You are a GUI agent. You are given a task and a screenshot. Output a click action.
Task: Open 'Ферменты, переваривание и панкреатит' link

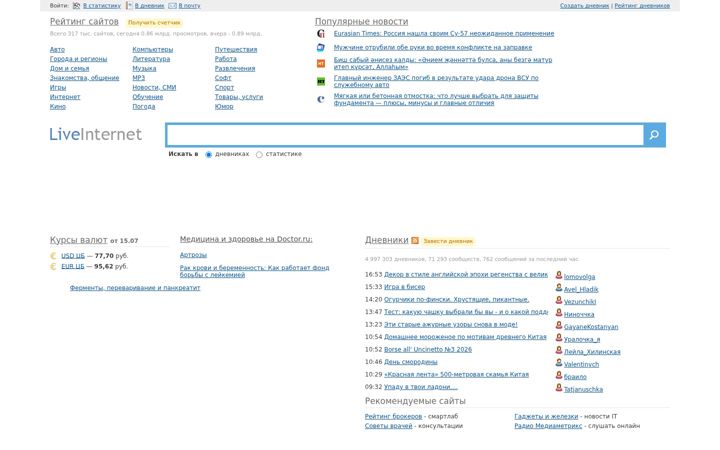click(x=135, y=288)
